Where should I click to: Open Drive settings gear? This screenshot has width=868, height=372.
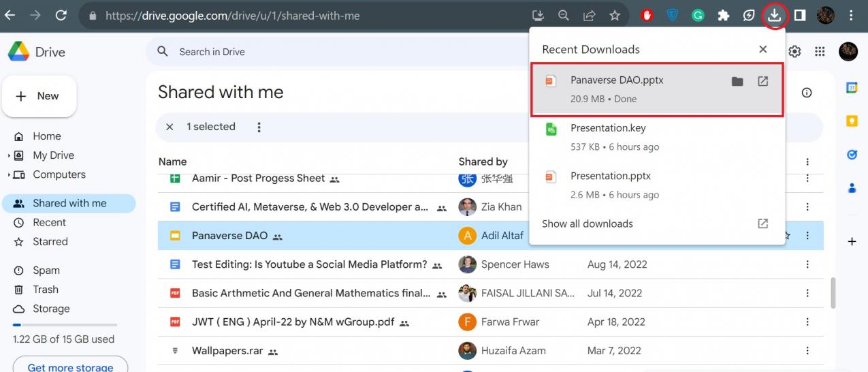coord(794,52)
